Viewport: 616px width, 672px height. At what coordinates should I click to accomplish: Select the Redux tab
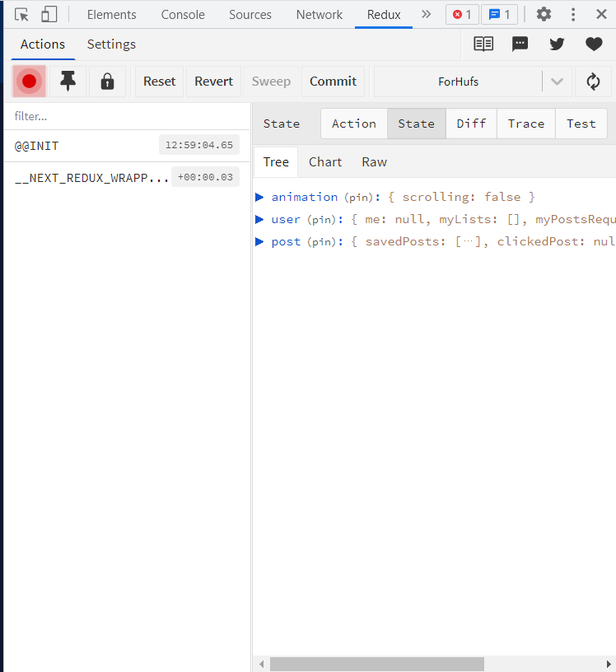coord(384,15)
